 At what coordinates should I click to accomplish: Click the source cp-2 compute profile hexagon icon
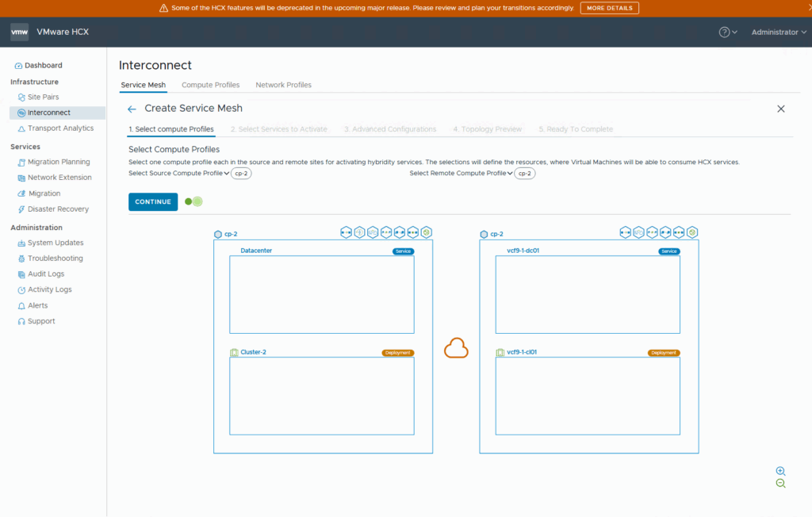point(218,234)
